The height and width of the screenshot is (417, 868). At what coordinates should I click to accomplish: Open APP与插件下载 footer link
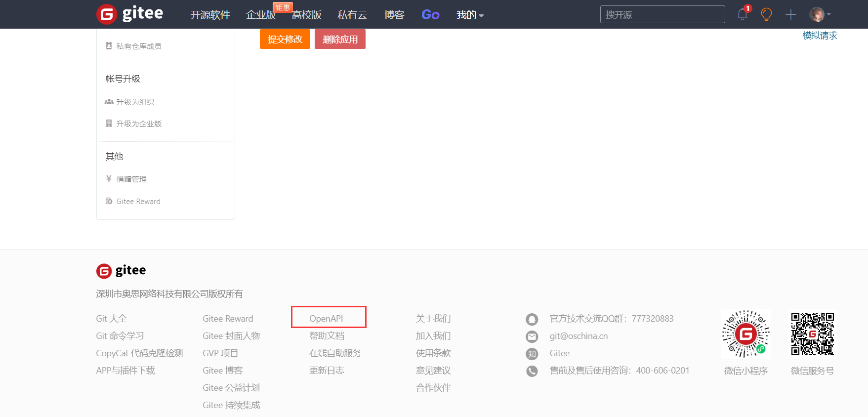[125, 371]
